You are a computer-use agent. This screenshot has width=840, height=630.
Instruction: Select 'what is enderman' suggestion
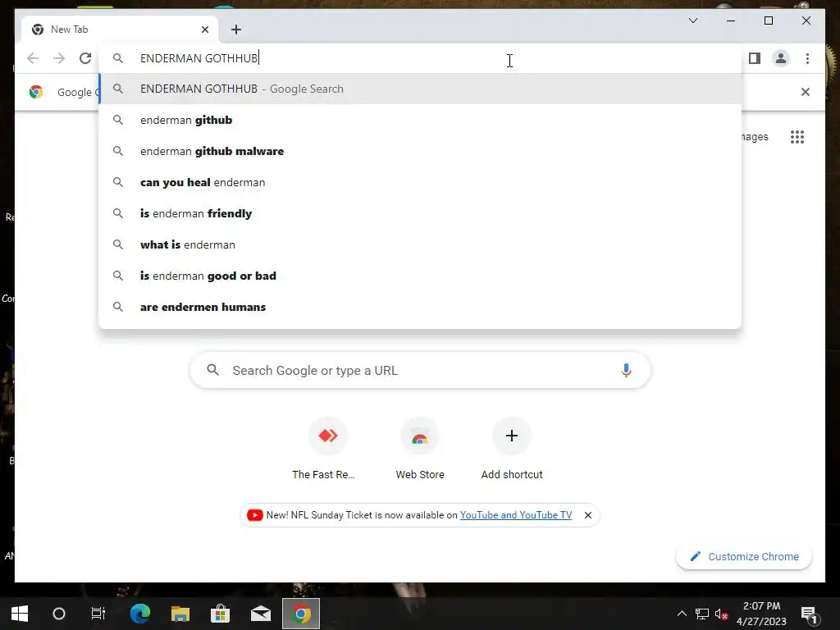421,244
